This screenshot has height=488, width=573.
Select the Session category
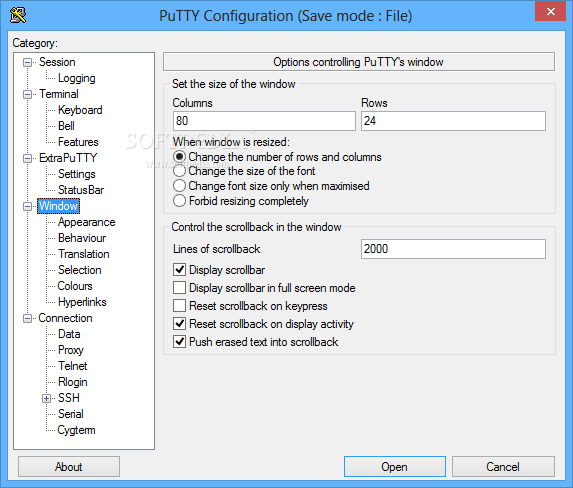(57, 62)
